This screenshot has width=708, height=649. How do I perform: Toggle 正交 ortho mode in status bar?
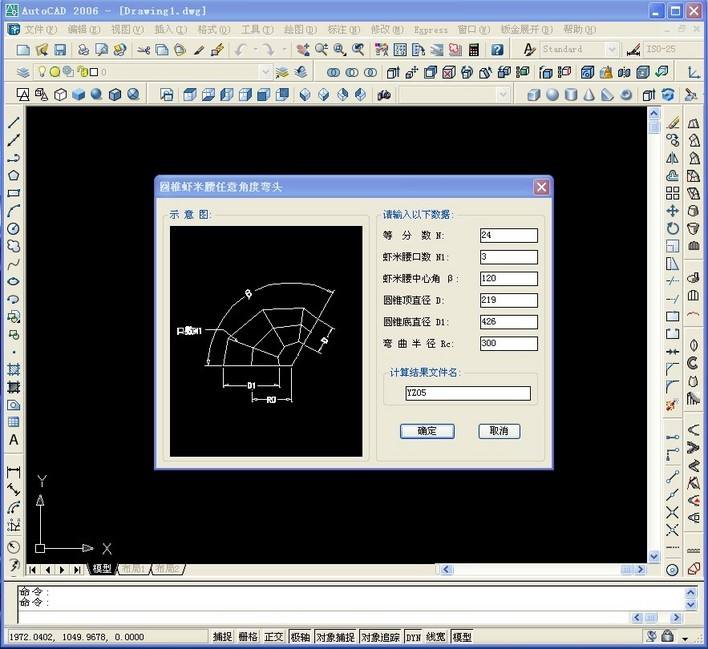pyautogui.click(x=274, y=637)
